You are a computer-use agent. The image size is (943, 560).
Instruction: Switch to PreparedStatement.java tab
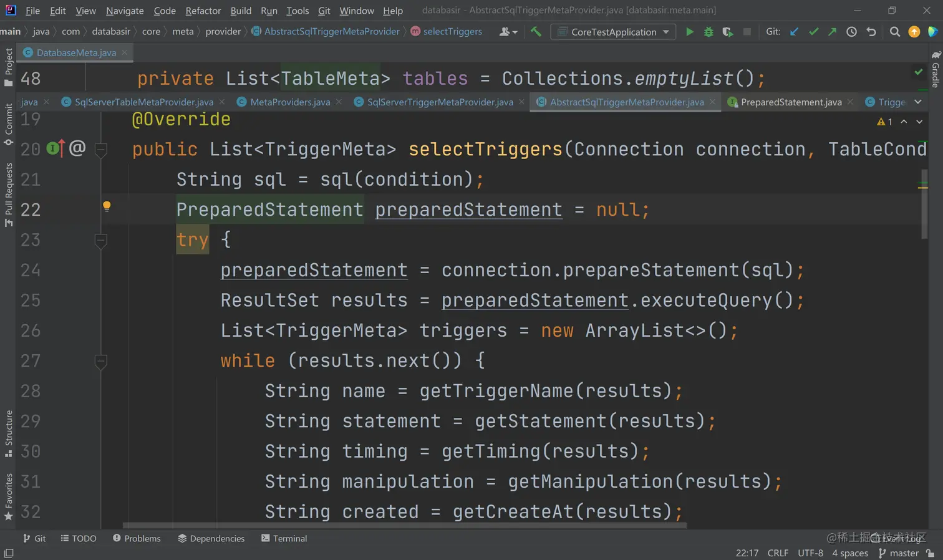point(791,102)
